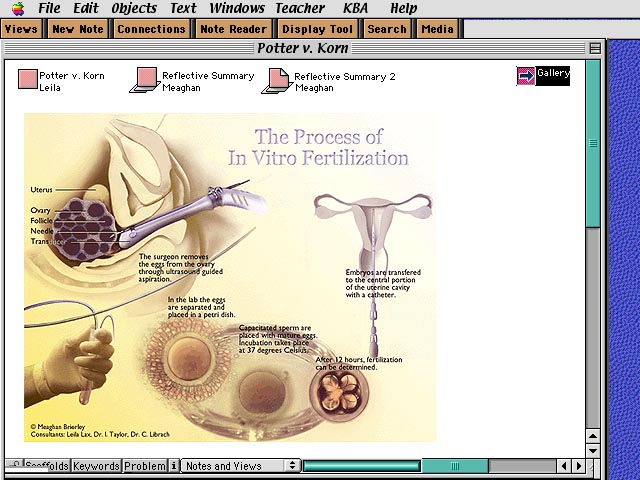The width and height of the screenshot is (640, 480).
Task: Open the Connections tool
Action: point(151,29)
